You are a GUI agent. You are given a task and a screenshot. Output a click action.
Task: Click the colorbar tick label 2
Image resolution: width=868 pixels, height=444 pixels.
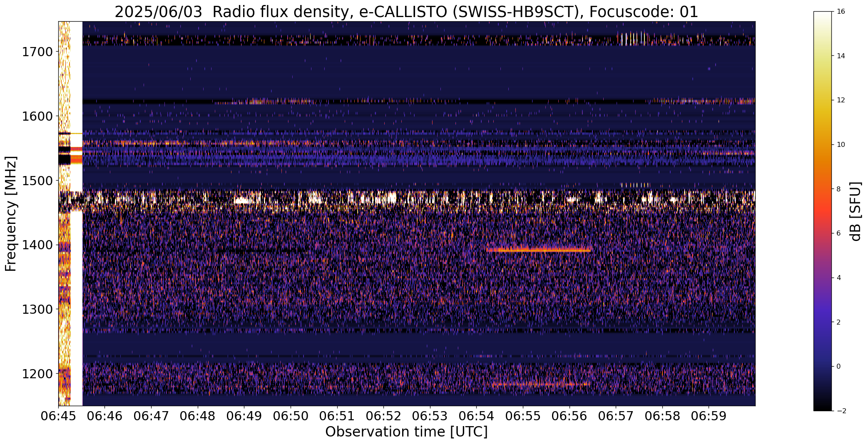tap(838, 322)
